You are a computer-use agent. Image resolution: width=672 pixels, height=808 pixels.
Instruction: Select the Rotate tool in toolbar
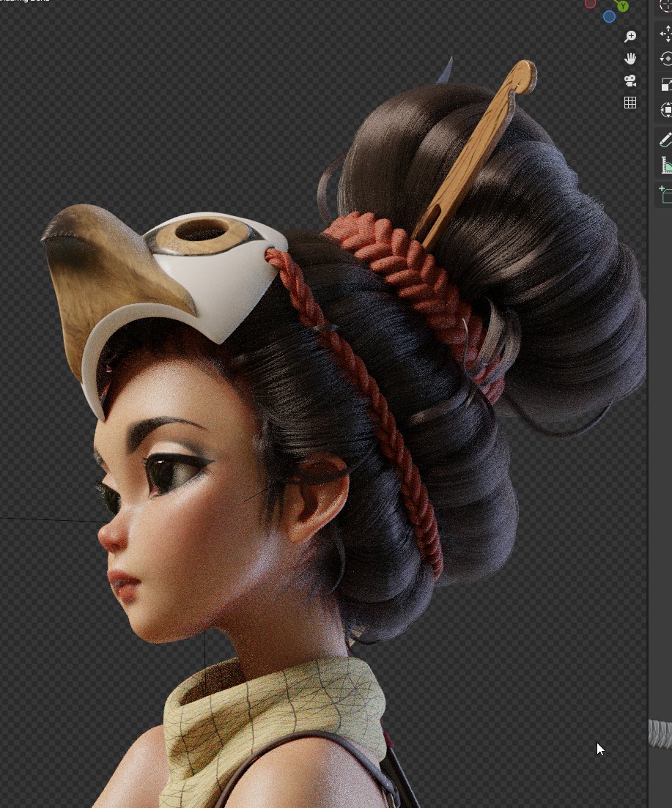click(666, 59)
